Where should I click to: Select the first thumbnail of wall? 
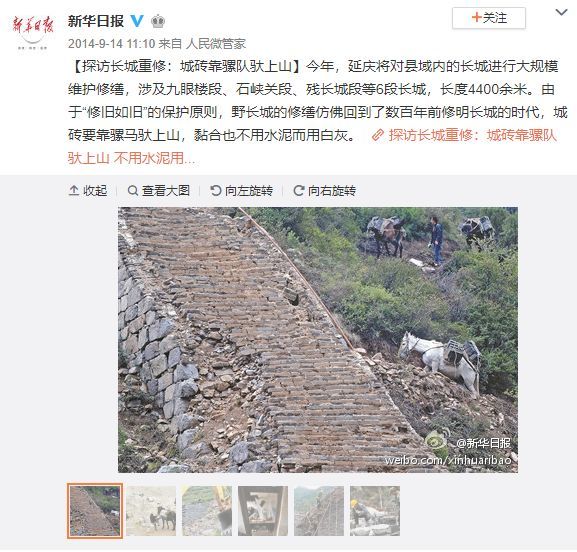coord(95,511)
